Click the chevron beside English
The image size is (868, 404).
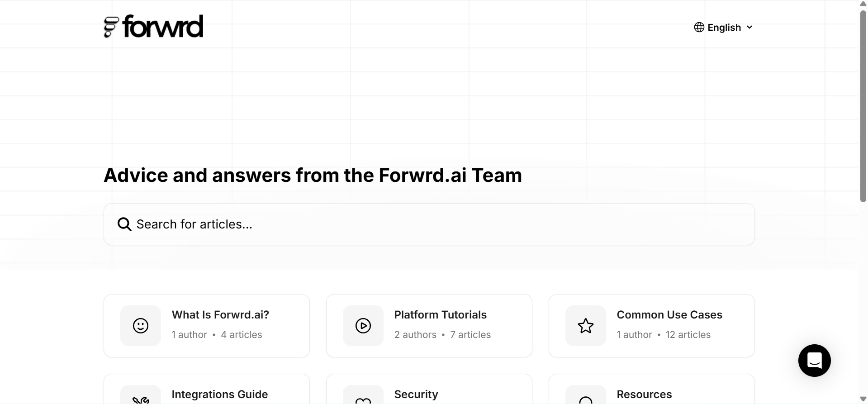[x=749, y=27]
